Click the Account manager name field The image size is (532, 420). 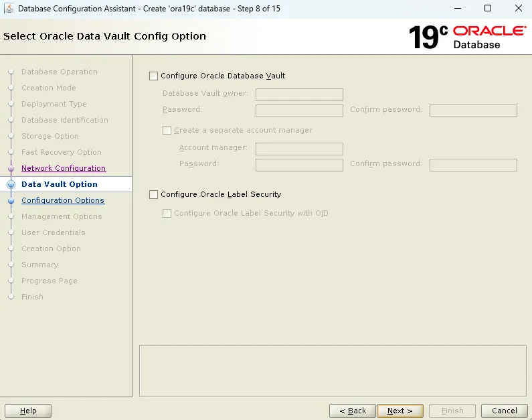(x=299, y=149)
